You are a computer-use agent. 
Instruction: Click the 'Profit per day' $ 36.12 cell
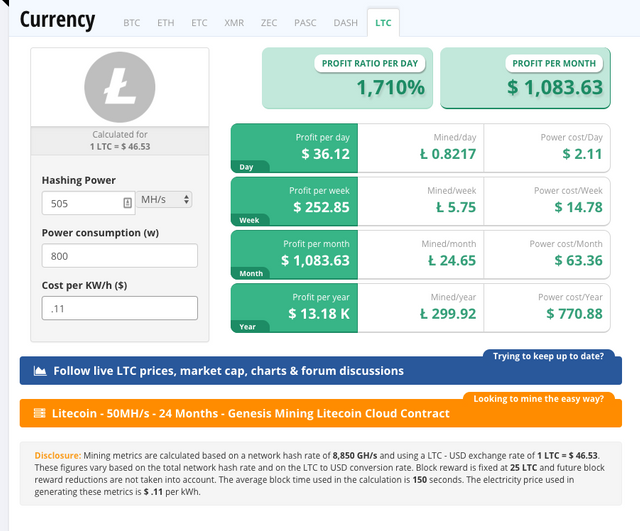point(294,148)
